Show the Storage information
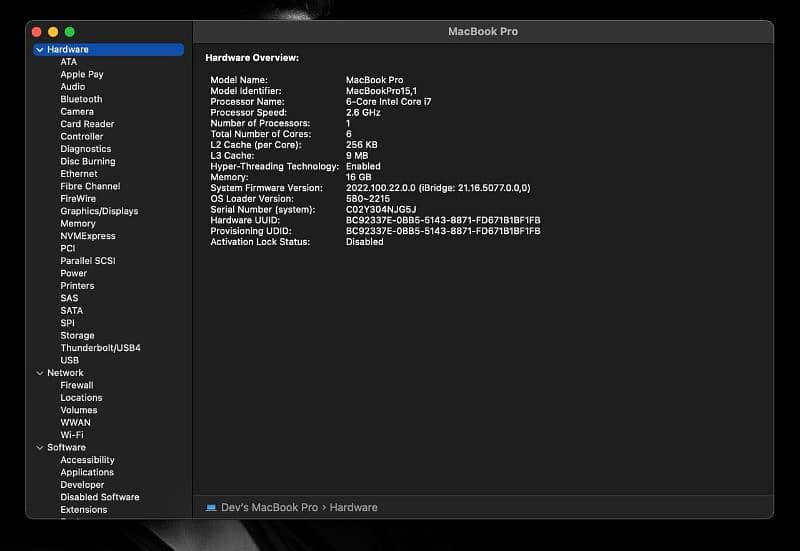This screenshot has height=551, width=800. click(77, 336)
